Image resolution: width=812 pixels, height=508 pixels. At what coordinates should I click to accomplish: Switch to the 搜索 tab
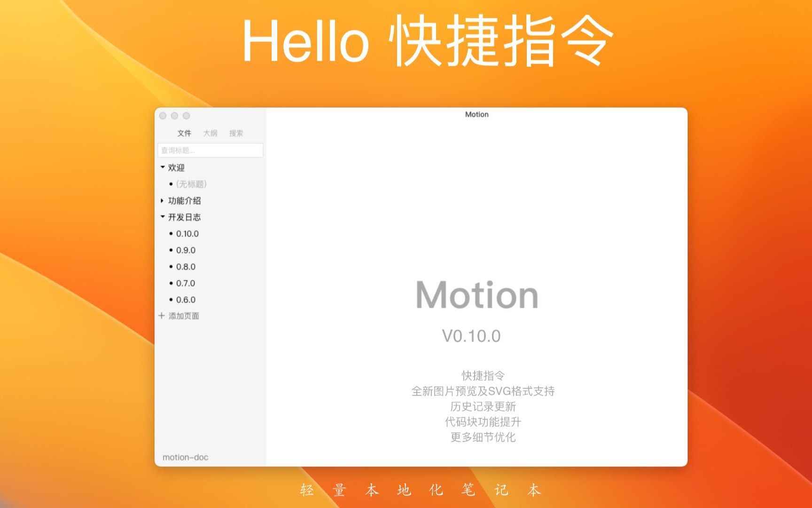pyautogui.click(x=237, y=133)
